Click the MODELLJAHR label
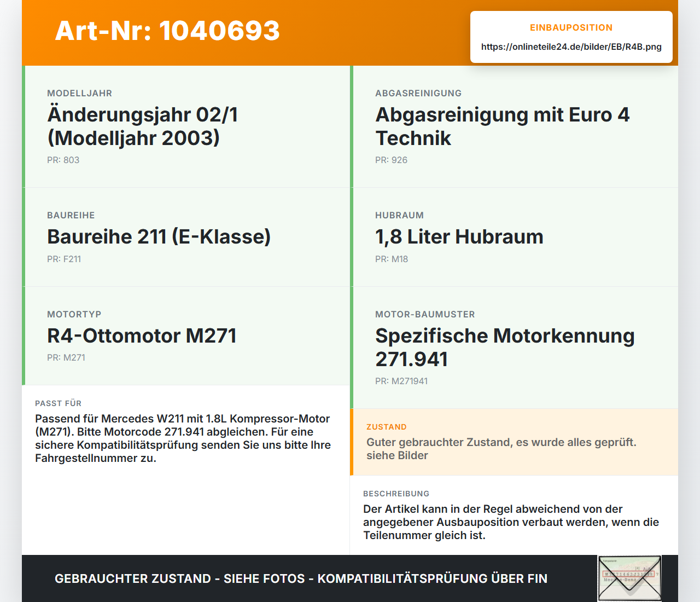700x602 pixels. [x=79, y=93]
